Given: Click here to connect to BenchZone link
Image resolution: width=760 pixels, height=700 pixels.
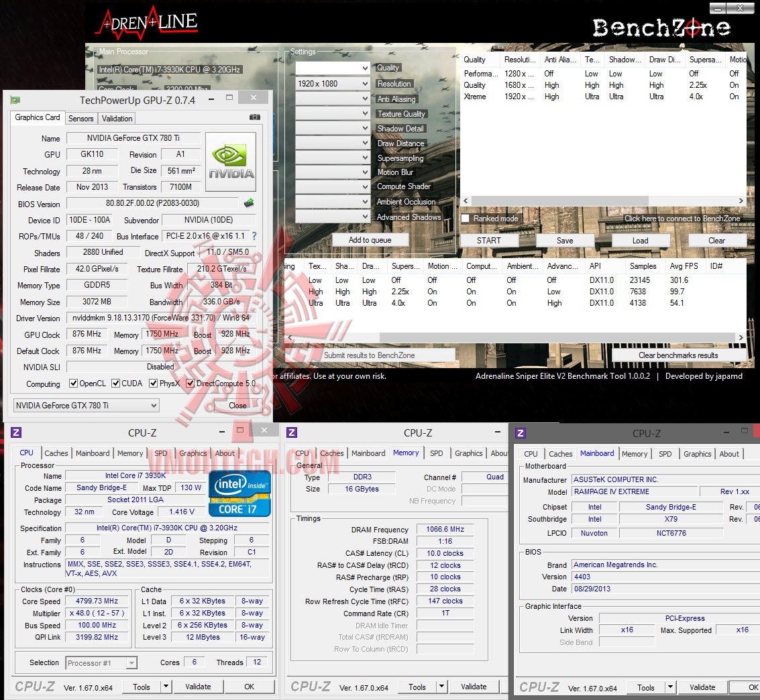Looking at the screenshot, I should [682, 219].
